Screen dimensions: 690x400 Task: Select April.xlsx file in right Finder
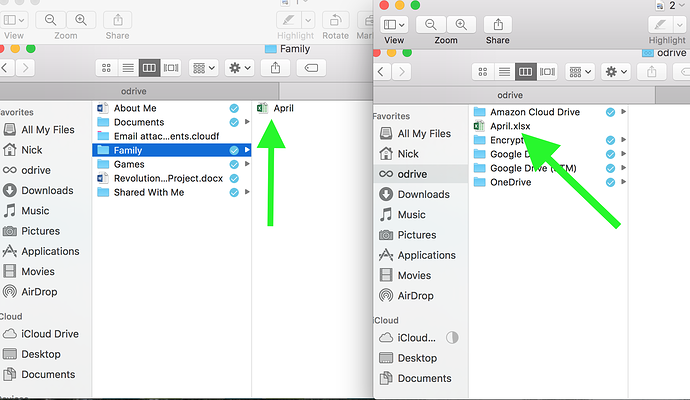(510, 126)
